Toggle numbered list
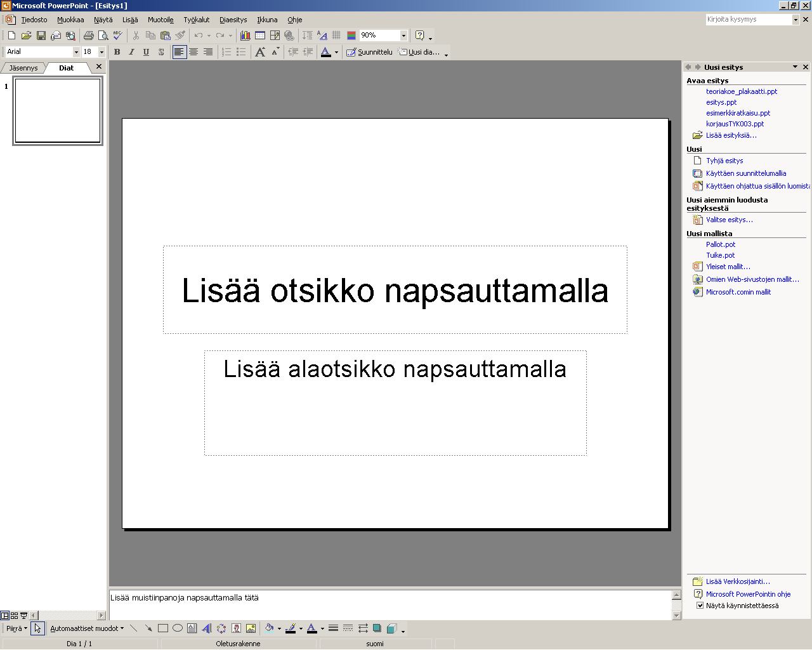 coord(226,52)
